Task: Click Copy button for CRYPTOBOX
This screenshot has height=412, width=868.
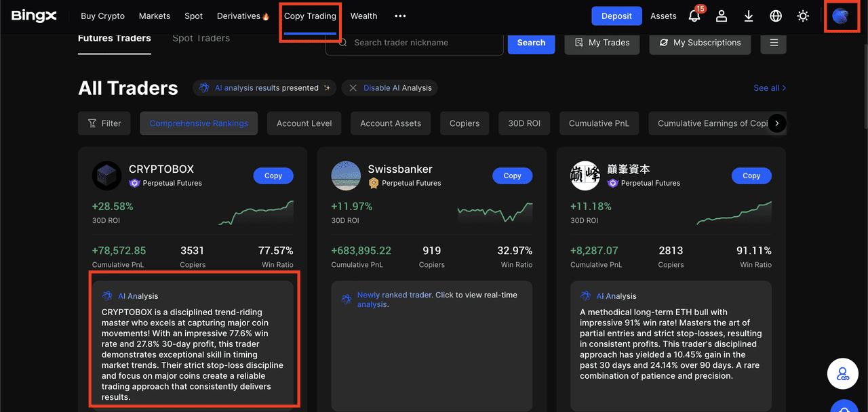Action: (273, 176)
